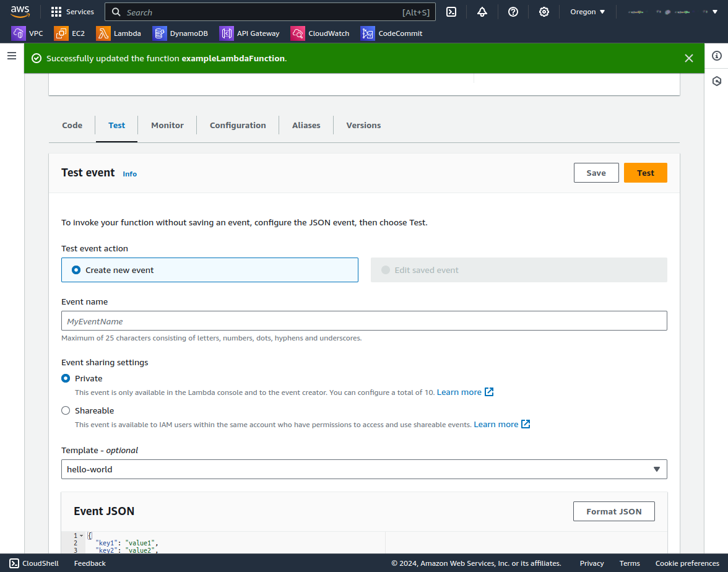Open the AWS home logo
Image resolution: width=728 pixels, height=572 pixels.
point(20,12)
